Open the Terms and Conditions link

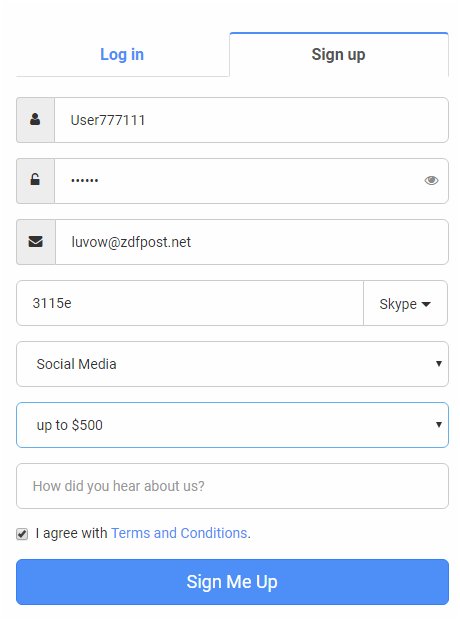[179, 533]
